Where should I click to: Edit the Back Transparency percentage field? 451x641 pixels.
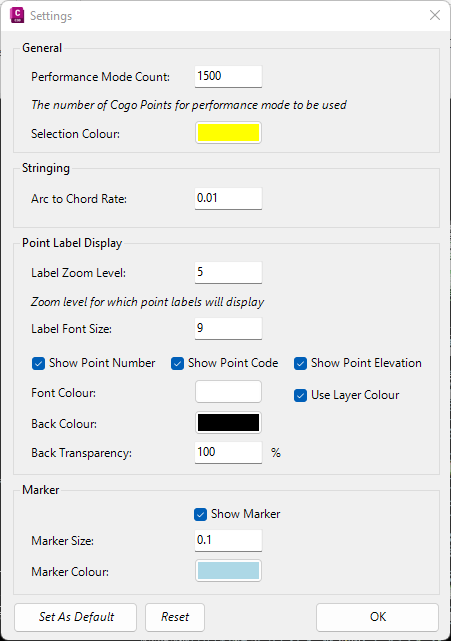click(228, 453)
